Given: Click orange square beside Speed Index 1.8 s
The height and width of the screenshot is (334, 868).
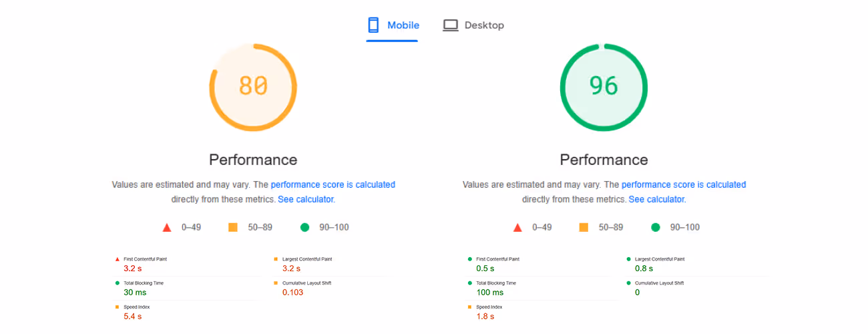Looking at the screenshot, I should coord(470,307).
